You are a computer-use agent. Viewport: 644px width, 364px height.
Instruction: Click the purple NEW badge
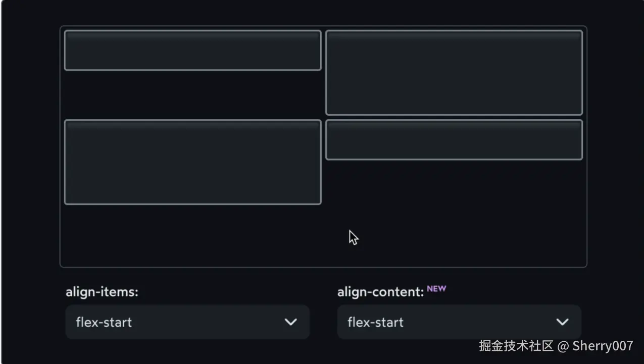coord(436,289)
